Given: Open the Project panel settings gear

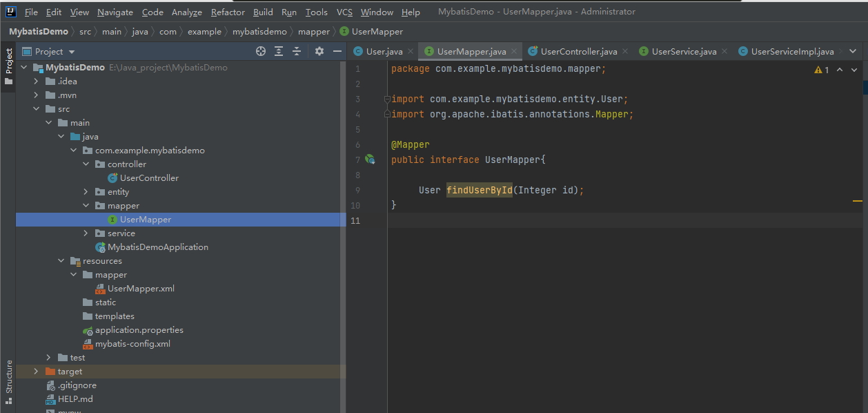Looking at the screenshot, I should (x=318, y=51).
